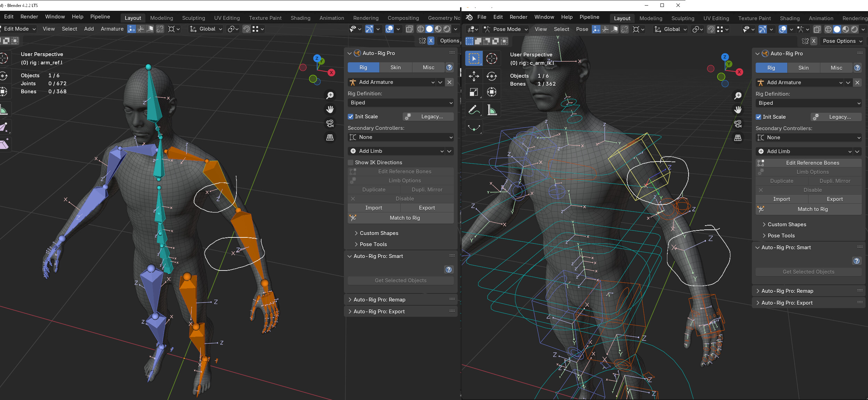Viewport: 868px width, 400px height.
Task: Open the Pose menu in right viewport
Action: (582, 29)
